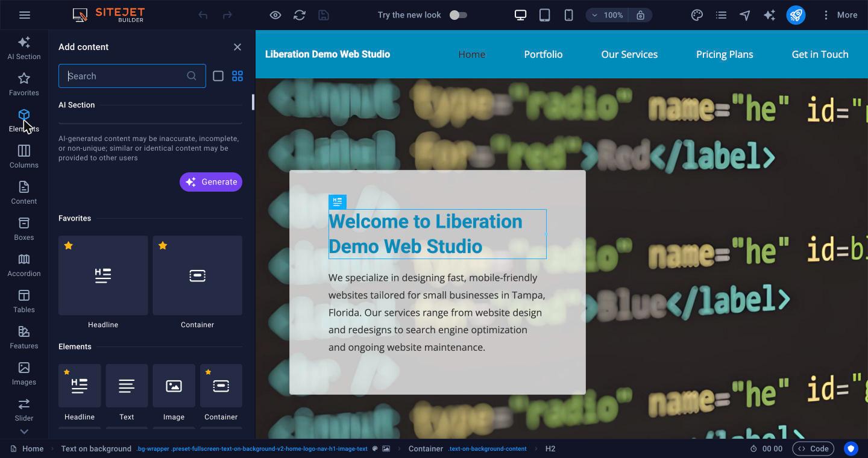Reload the page with refresh icon

point(300,15)
